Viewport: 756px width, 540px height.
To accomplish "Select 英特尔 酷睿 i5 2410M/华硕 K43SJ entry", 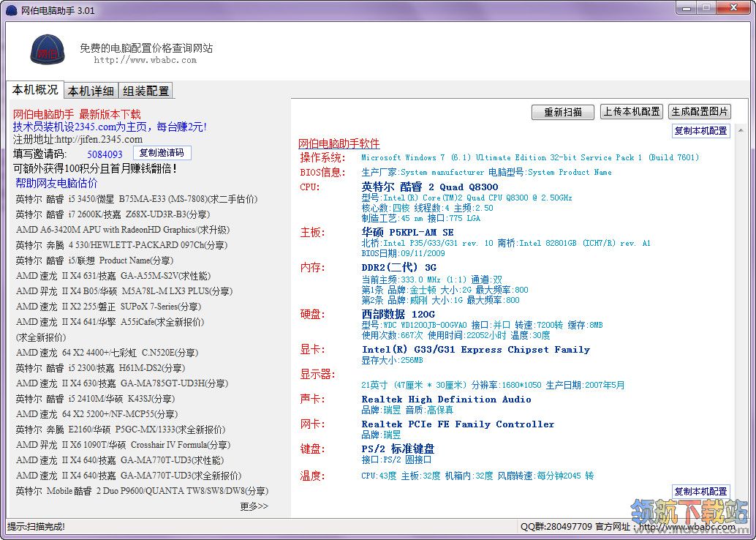I will click(x=95, y=399).
